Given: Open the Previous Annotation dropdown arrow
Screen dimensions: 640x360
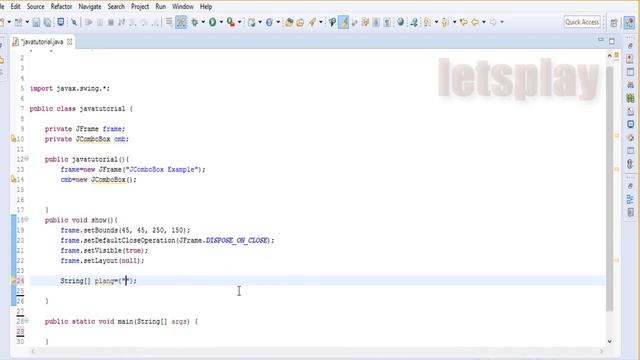Looking at the screenshot, I should point(454,22).
